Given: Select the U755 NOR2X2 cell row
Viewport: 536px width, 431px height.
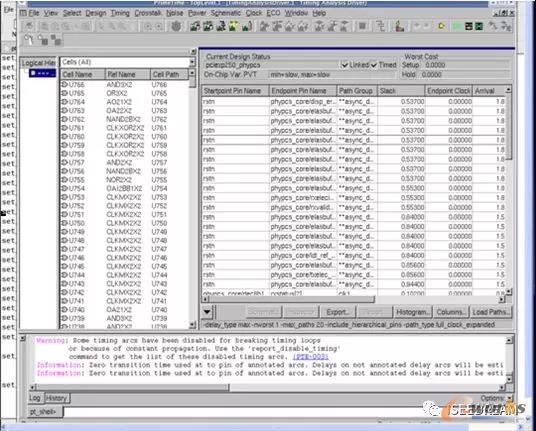Looking at the screenshot, I should pyautogui.click(x=125, y=180).
